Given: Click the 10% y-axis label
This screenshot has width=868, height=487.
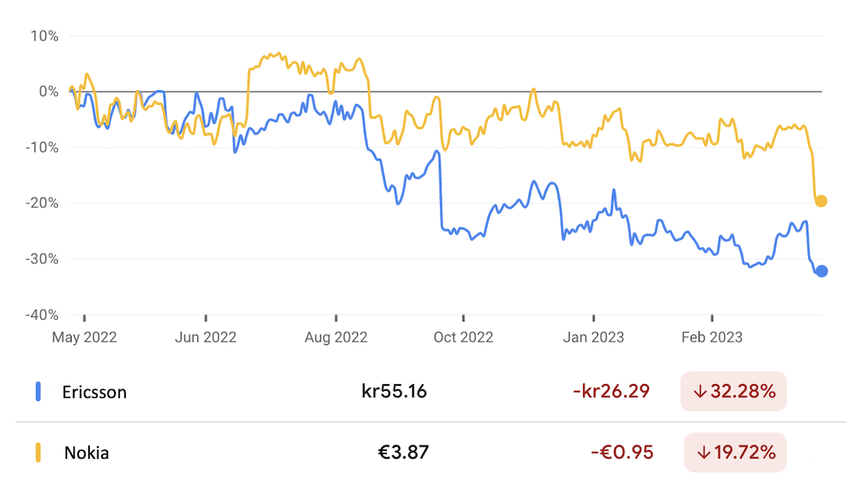Looking at the screenshot, I should point(45,35).
